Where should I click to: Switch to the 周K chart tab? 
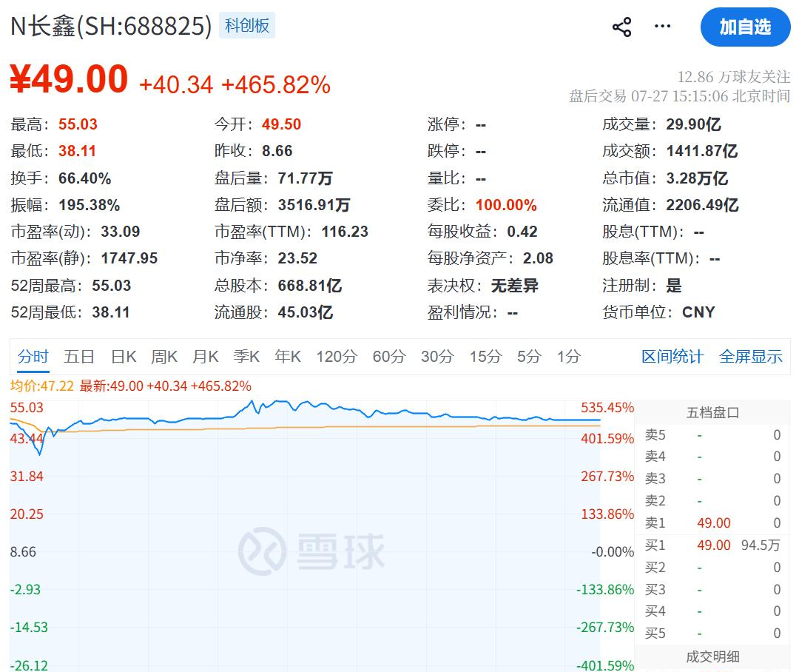(164, 357)
